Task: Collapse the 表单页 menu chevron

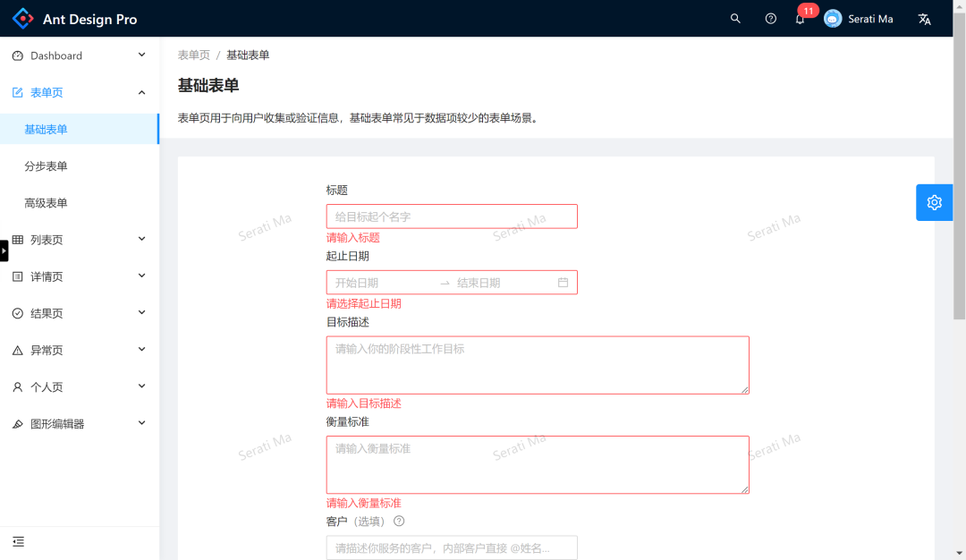Action: (141, 92)
